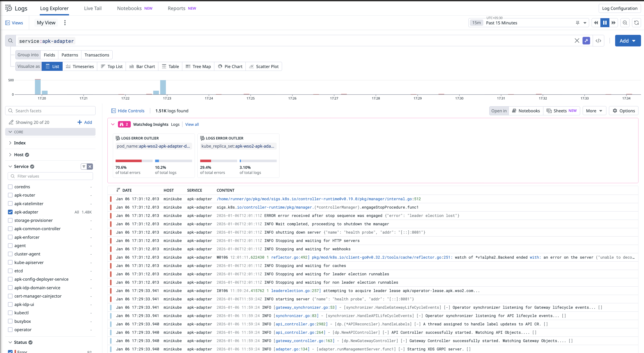
Task: Visualize logs as Bar Chart
Action: coord(142,66)
